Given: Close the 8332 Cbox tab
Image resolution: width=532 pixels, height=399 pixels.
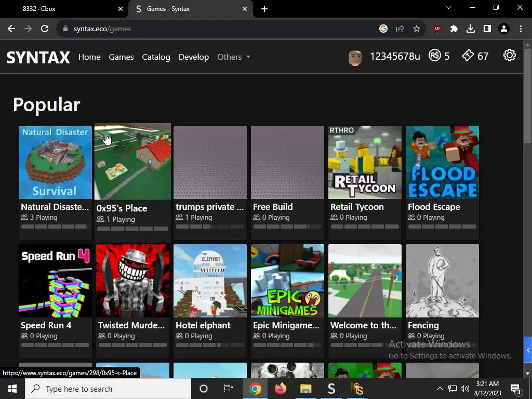Looking at the screenshot, I should coord(120,9).
